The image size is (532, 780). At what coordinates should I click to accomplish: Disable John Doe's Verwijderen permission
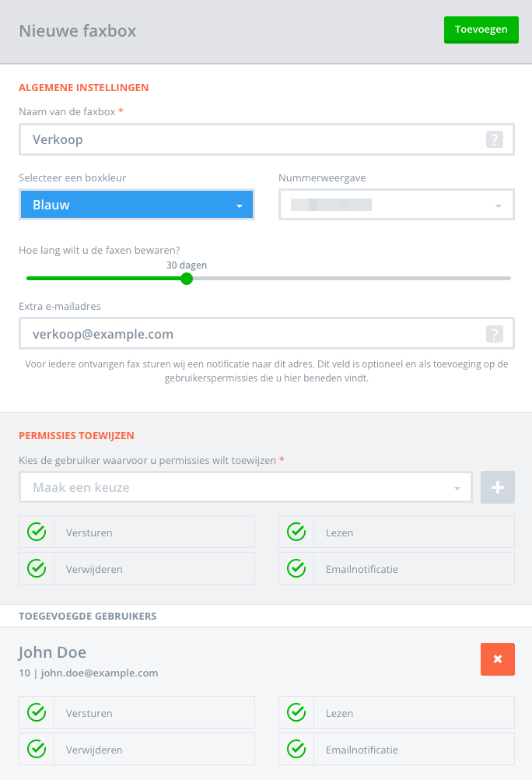pos(37,750)
